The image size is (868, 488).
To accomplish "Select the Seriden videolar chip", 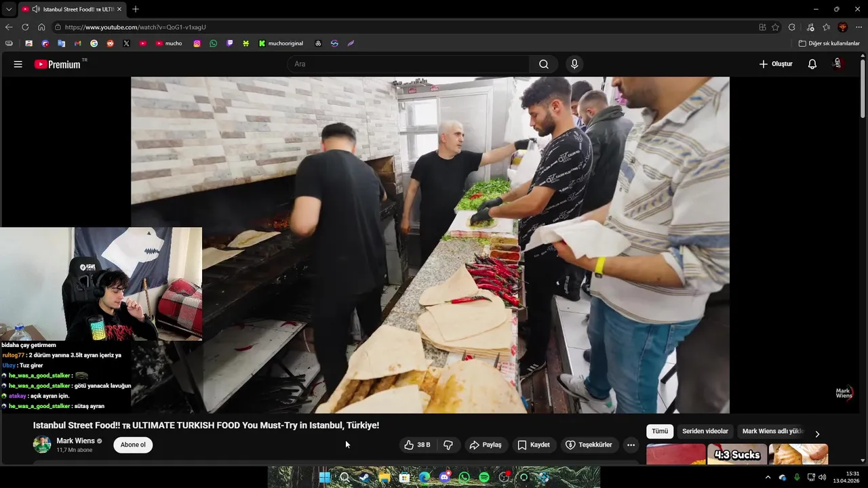I will 705,431.
